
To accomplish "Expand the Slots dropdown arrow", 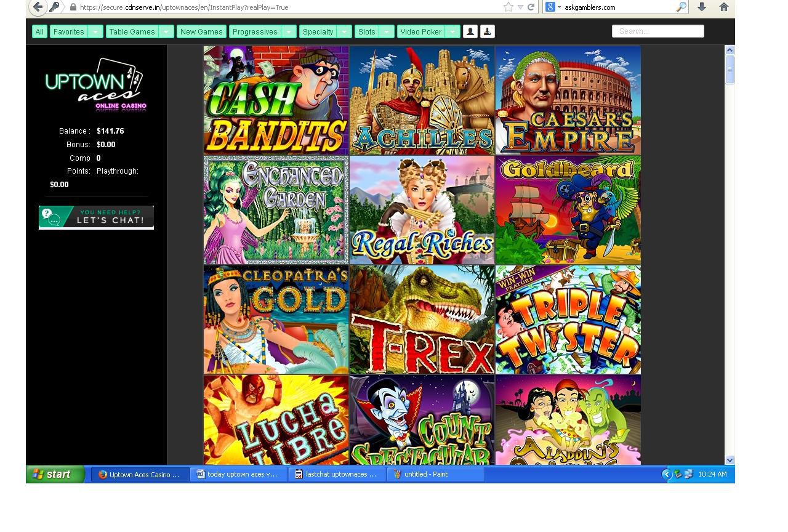I will (x=387, y=31).
